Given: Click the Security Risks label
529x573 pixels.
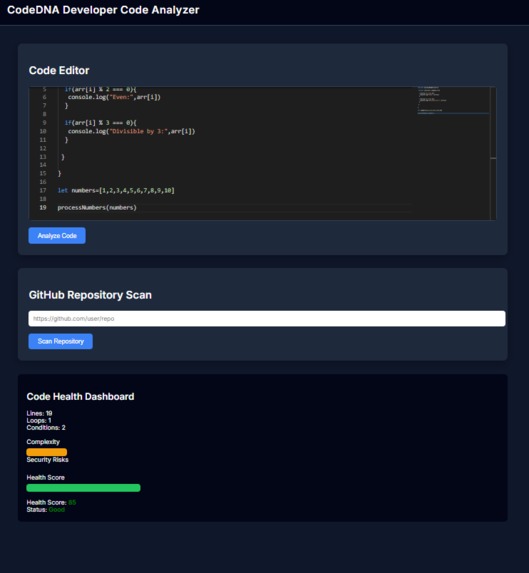Looking at the screenshot, I should (x=47, y=460).
